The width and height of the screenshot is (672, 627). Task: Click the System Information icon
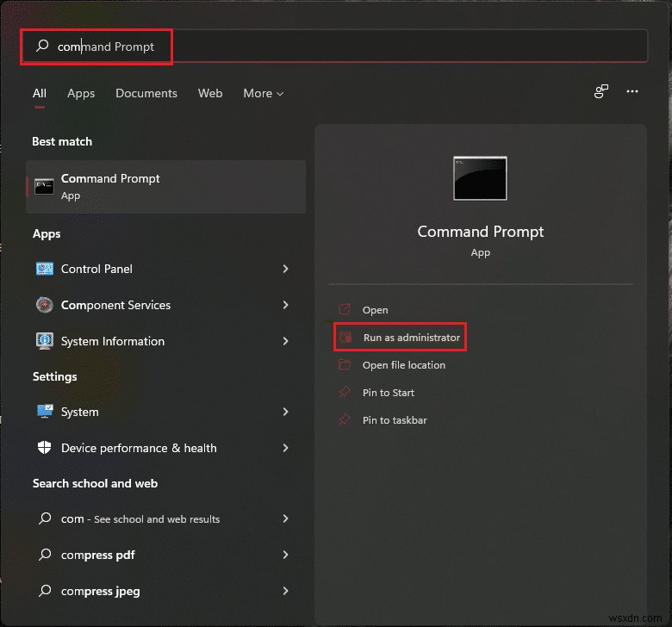[45, 341]
